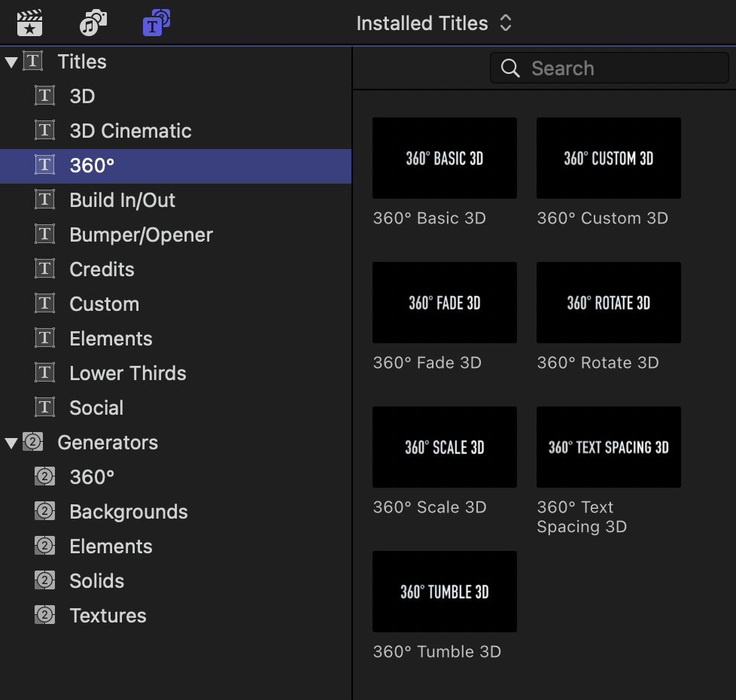Click the '360° Fade 3D' caption text
Viewport: 736px width, 700px height.
click(427, 363)
